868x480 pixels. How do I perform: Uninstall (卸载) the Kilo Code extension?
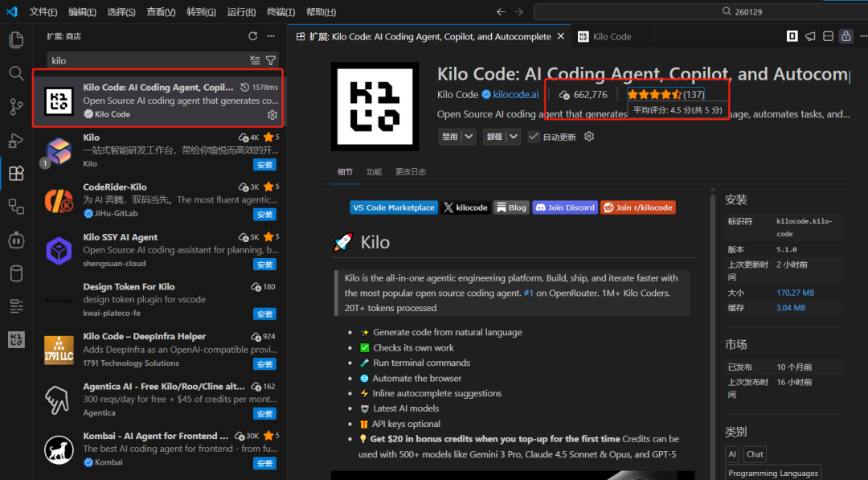coord(494,137)
